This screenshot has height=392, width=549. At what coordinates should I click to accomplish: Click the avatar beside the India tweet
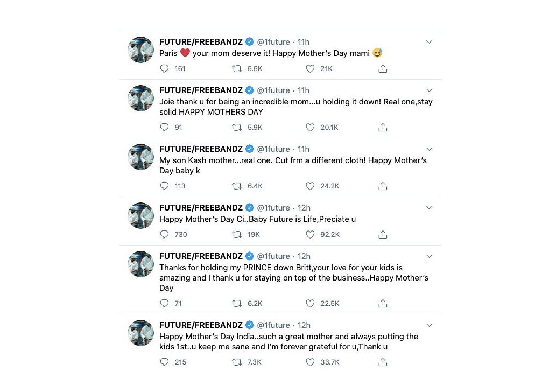(x=141, y=333)
